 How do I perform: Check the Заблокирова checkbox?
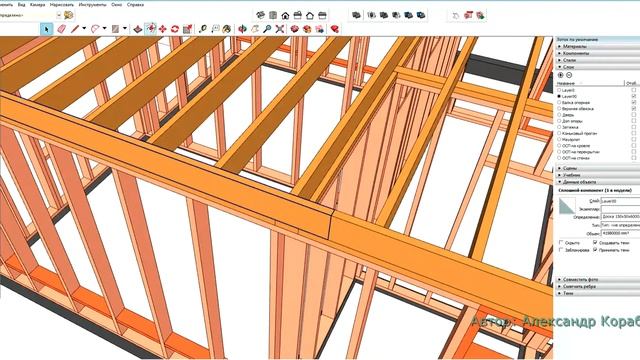point(560,249)
